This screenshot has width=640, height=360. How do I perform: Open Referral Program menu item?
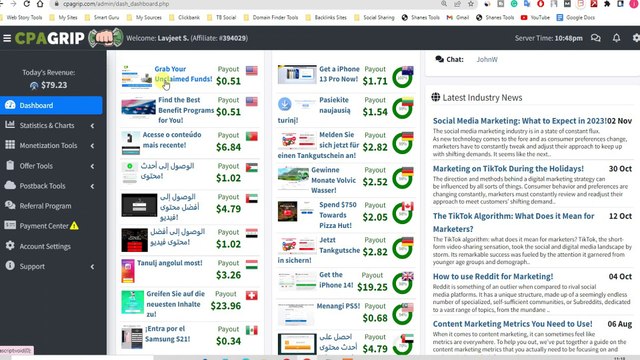coord(51,206)
